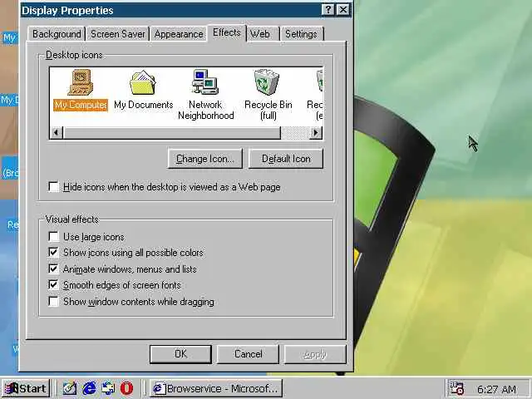The image size is (532, 399).
Task: Confirm with the OK button
Action: click(x=180, y=354)
